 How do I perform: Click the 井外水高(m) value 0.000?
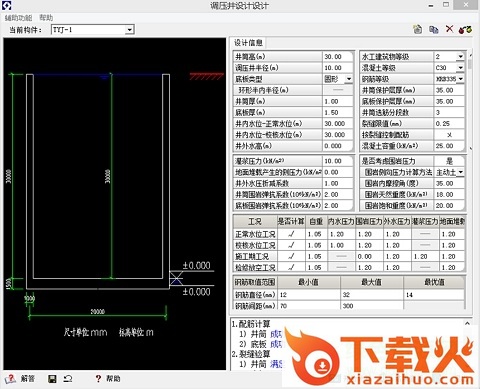pyautogui.click(x=337, y=146)
